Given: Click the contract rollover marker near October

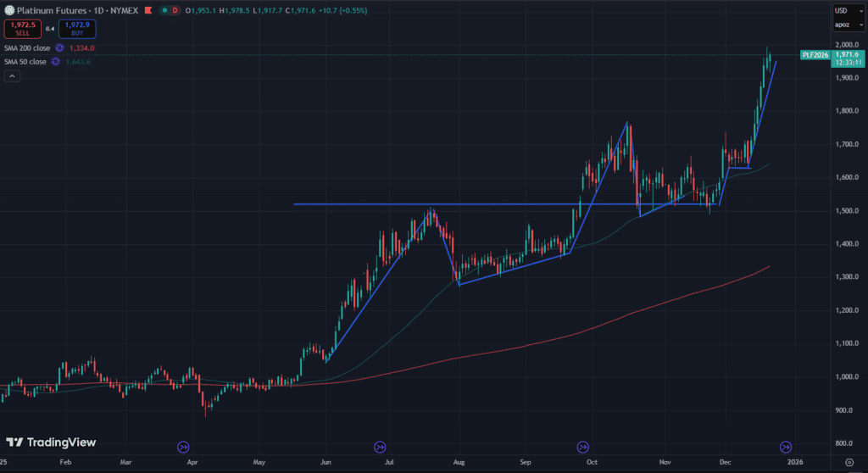Looking at the screenshot, I should click(583, 447).
